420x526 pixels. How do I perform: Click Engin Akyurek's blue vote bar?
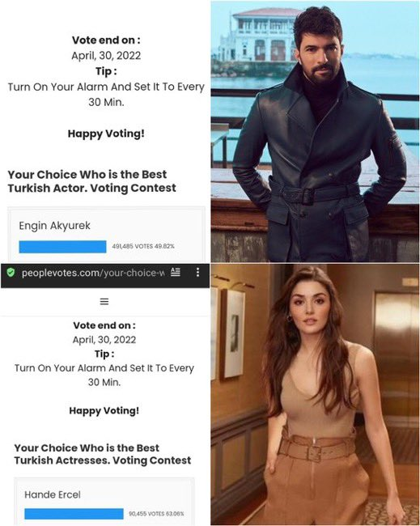point(63,247)
